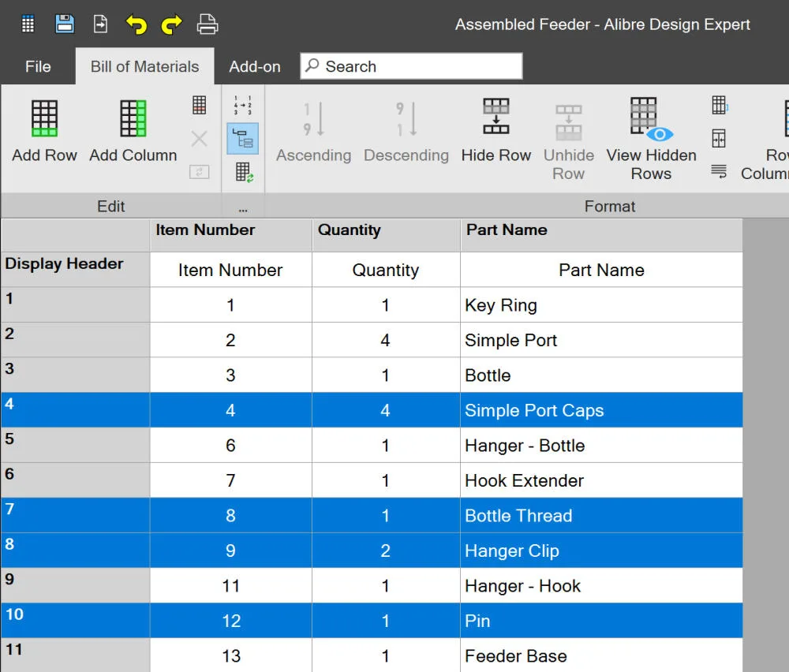Click the Print icon
The image size is (789, 672).
(208, 24)
